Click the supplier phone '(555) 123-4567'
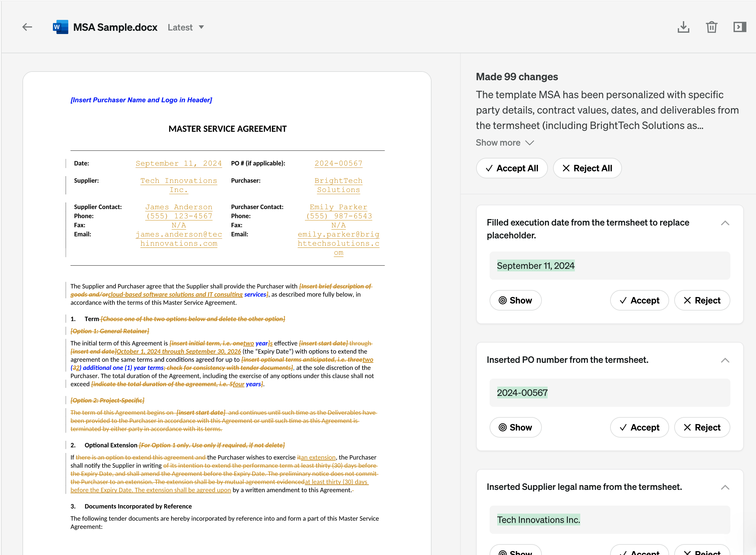Screen dimensions: 756x555 179,216
